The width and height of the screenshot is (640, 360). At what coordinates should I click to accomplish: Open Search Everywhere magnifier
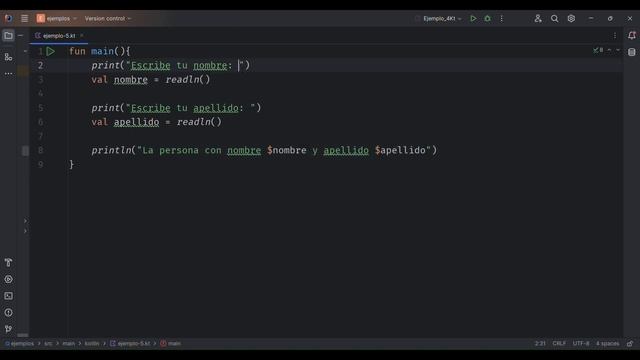click(554, 18)
